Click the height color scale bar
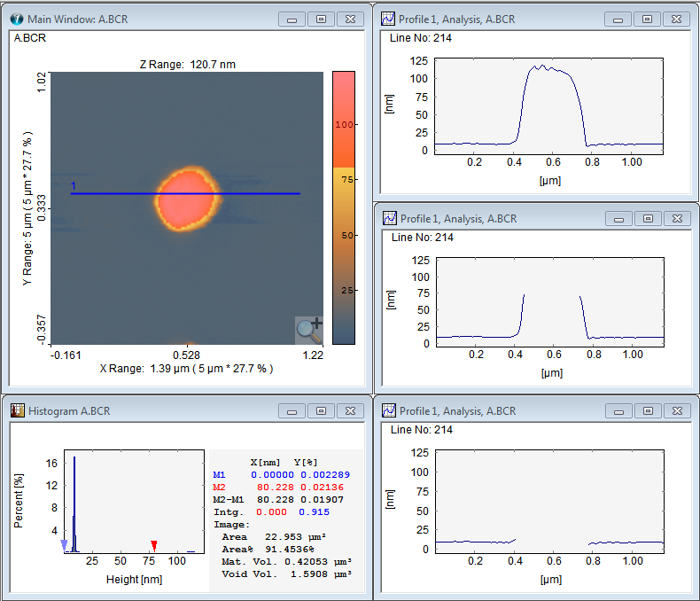700x601 pixels. pos(344,207)
